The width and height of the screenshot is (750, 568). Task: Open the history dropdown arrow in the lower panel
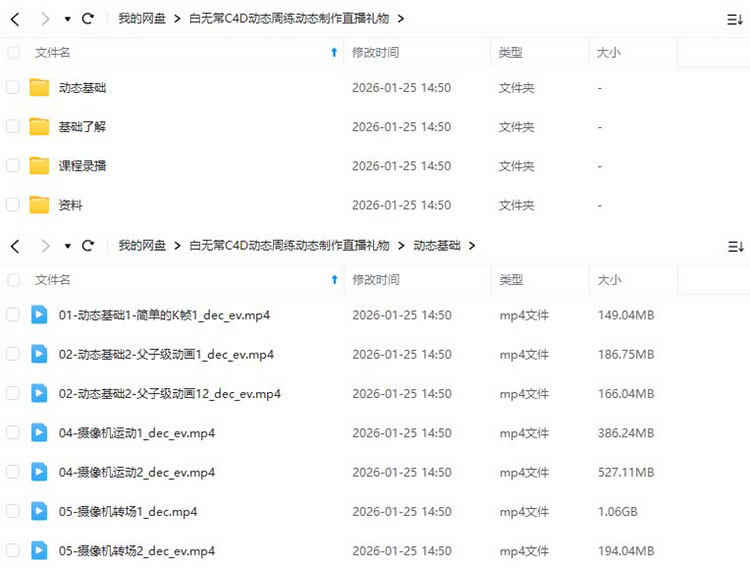point(67,246)
